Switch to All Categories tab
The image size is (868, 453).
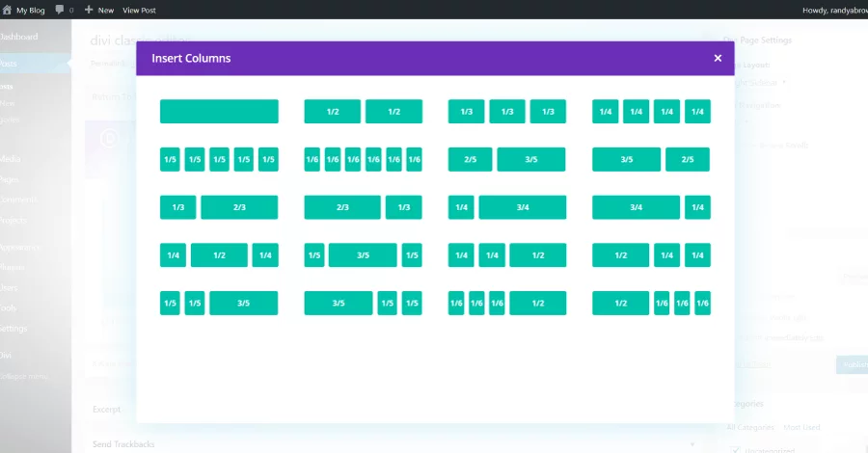[750, 427]
